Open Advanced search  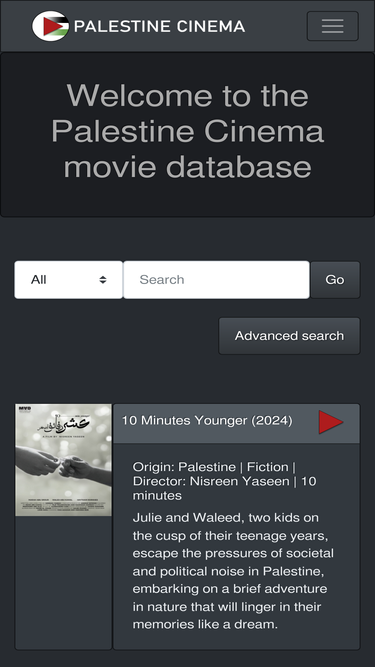[x=289, y=336]
